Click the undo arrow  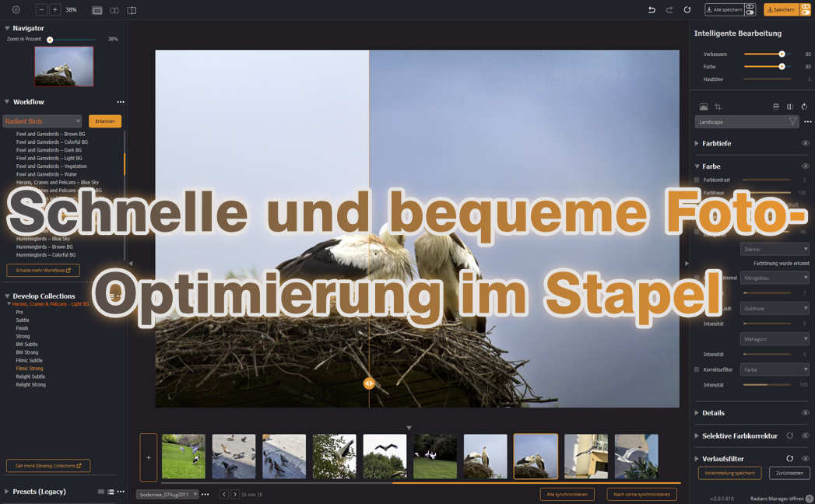pos(652,10)
